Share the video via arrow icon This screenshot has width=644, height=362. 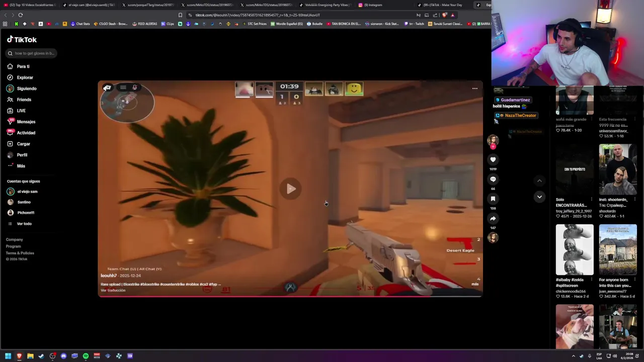coord(493,218)
